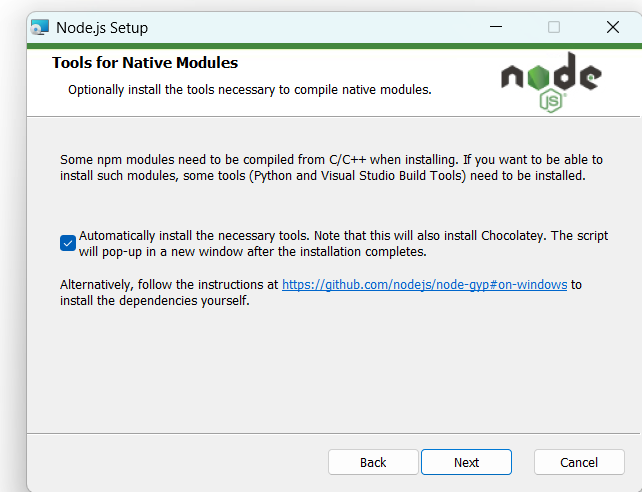Go back with the Back button
Viewport: 642px width, 492px height.
373,462
